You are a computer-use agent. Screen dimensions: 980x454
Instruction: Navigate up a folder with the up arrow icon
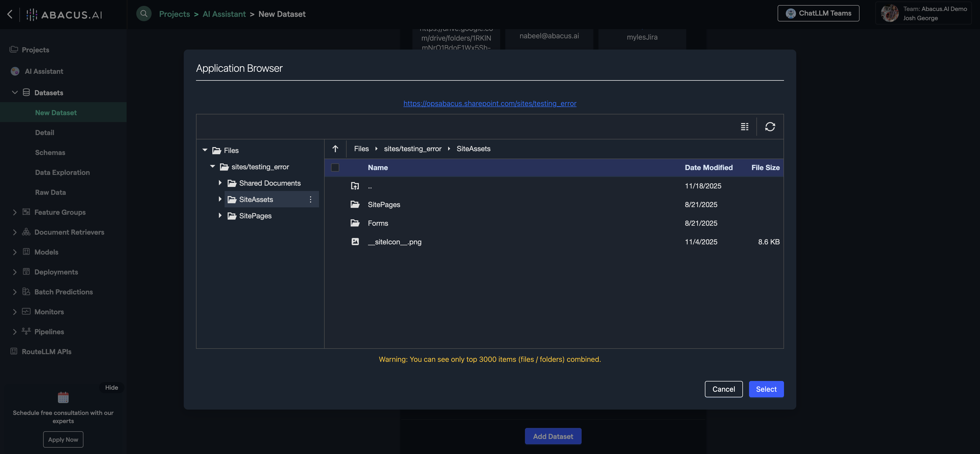(x=335, y=148)
